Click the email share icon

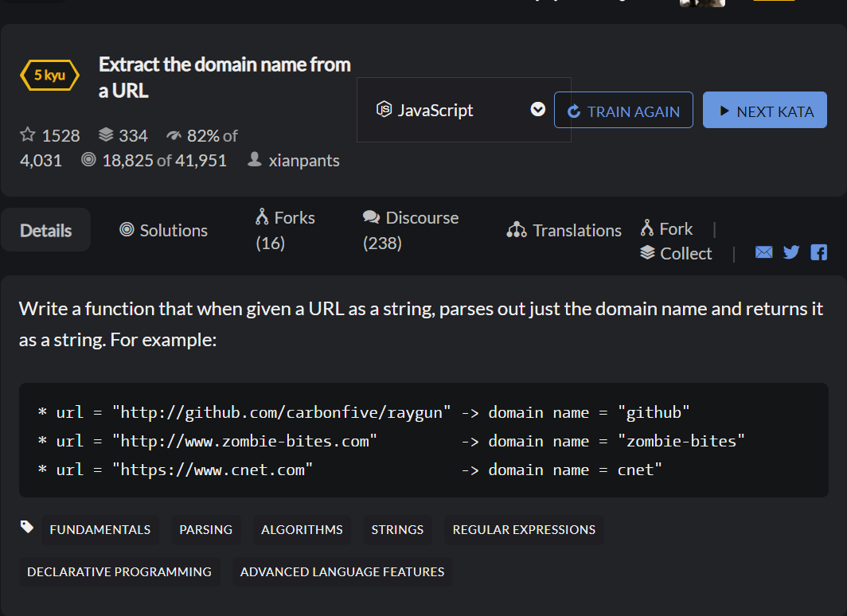point(763,252)
